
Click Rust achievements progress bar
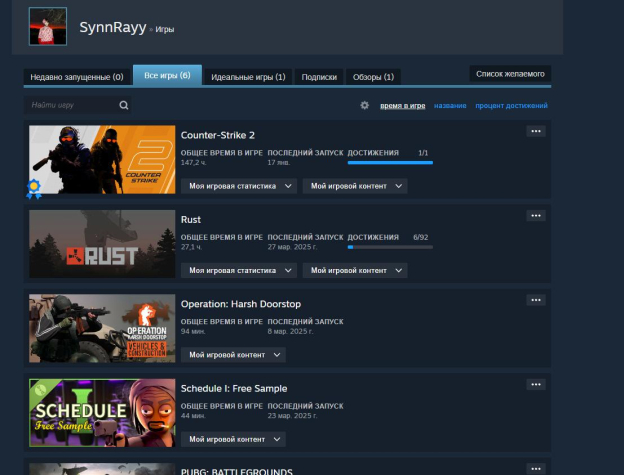click(x=390, y=246)
